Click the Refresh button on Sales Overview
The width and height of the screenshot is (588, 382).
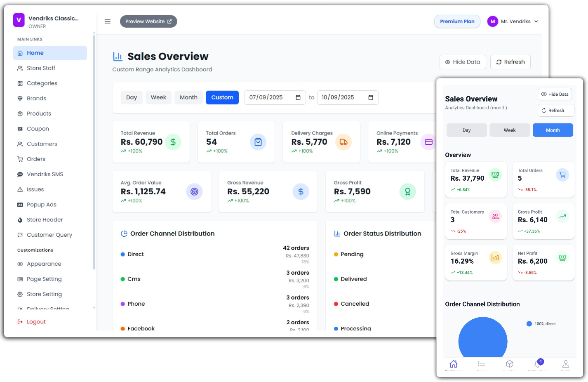click(510, 62)
